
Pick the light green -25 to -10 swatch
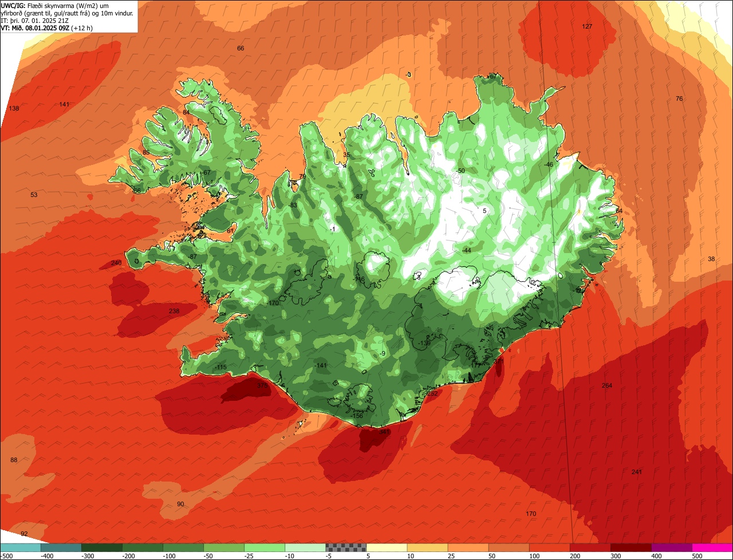(x=265, y=547)
